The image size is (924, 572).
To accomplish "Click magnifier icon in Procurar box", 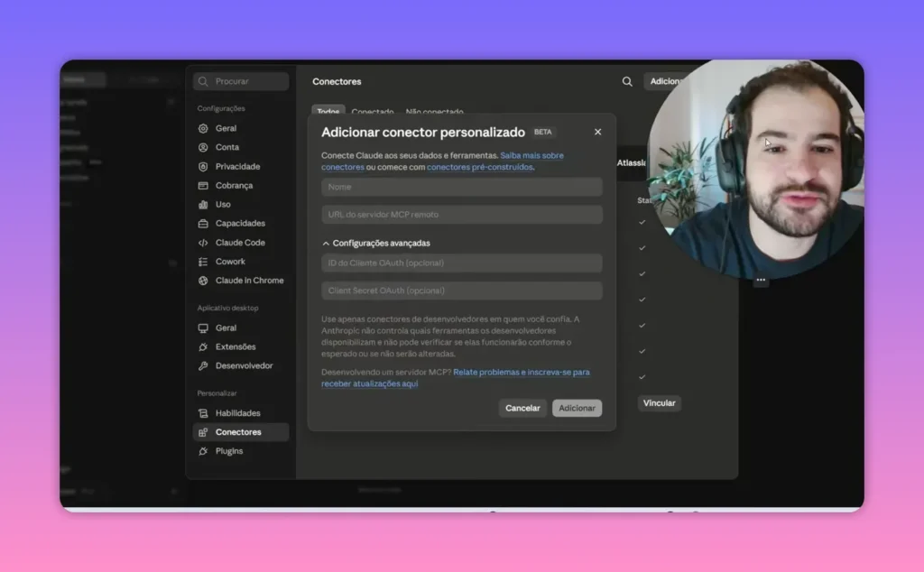I will pyautogui.click(x=203, y=81).
